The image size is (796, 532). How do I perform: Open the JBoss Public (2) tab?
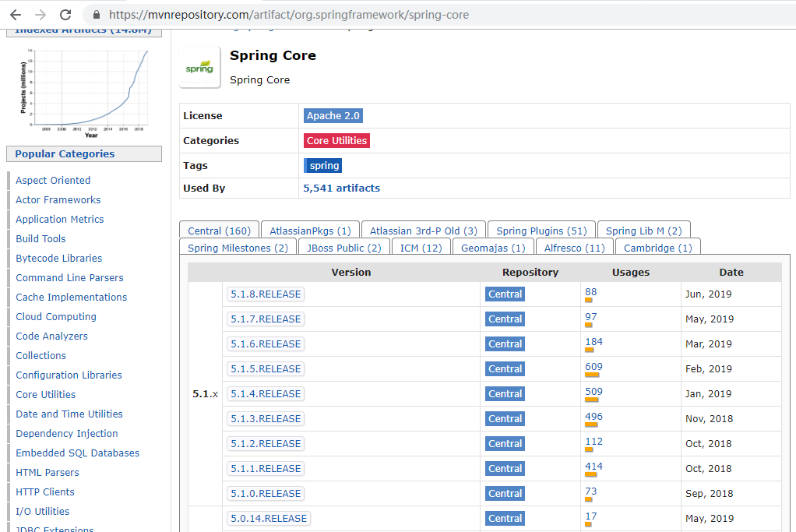coord(343,248)
